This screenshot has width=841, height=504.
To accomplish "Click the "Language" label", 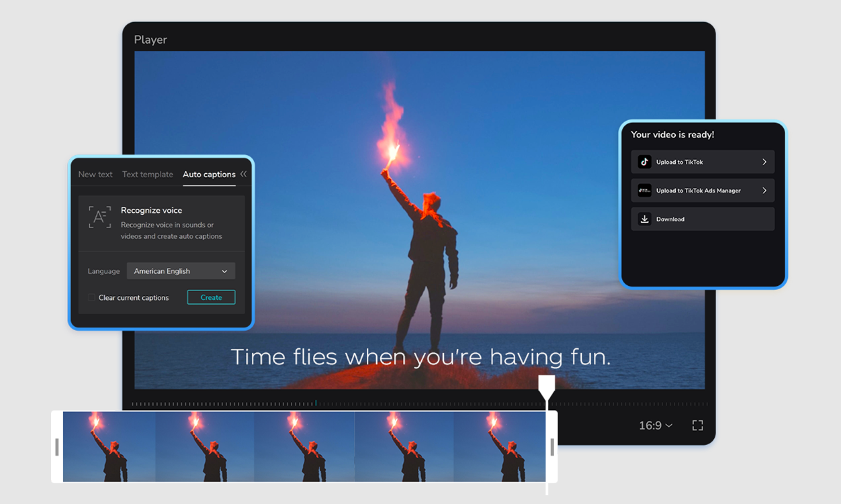I will pos(103,271).
